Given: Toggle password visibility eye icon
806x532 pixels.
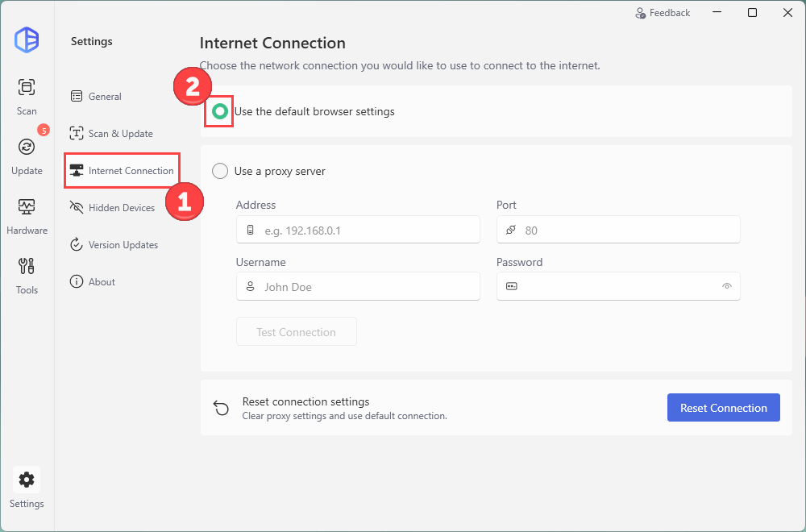Looking at the screenshot, I should pos(726,286).
